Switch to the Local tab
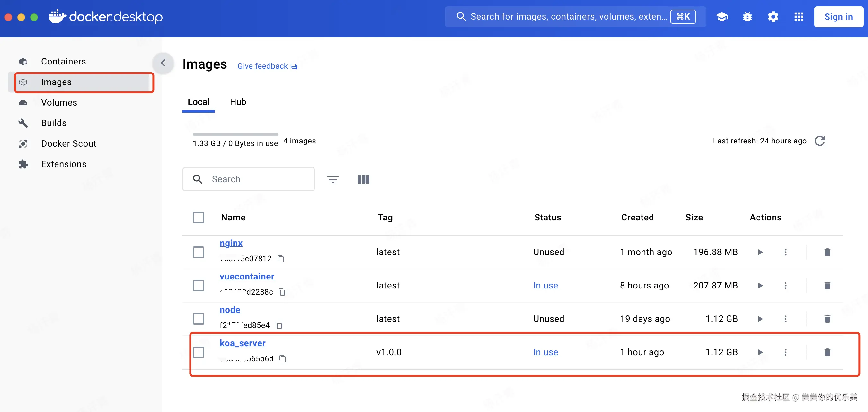This screenshot has width=868, height=412. pos(199,102)
